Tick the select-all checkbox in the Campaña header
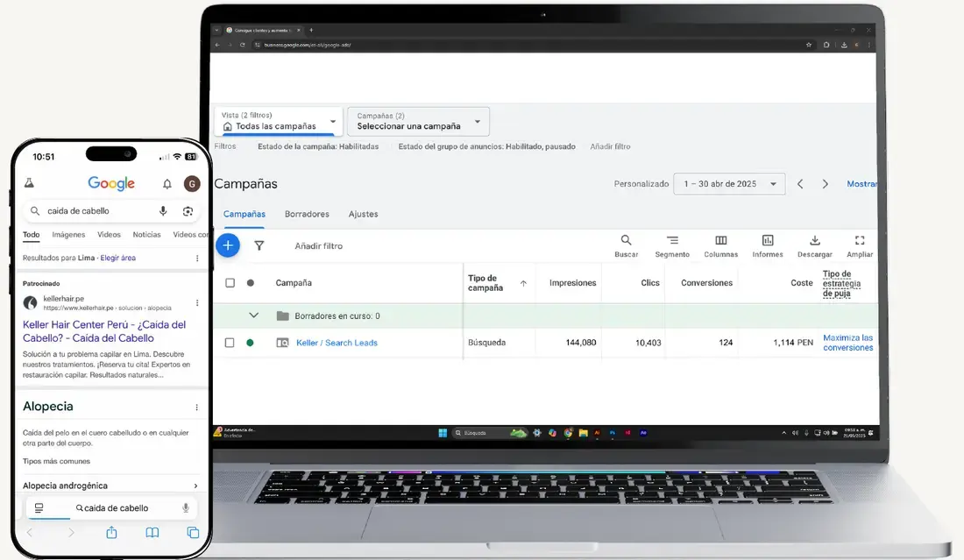 click(x=230, y=283)
